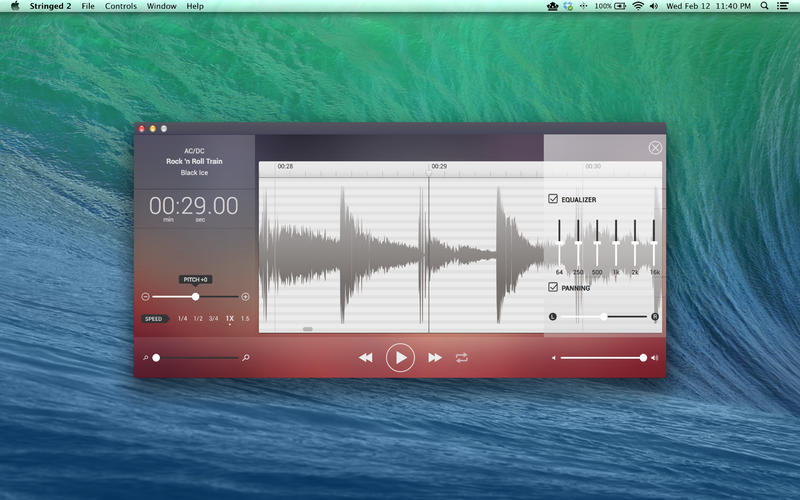Click the max volume speaker icon
The width and height of the screenshot is (800, 500).
(655, 358)
